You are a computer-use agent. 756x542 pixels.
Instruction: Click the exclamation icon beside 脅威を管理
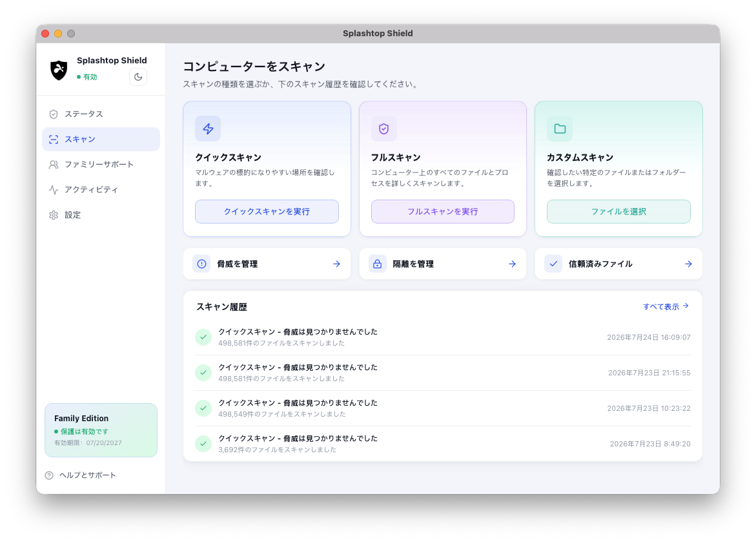click(201, 264)
